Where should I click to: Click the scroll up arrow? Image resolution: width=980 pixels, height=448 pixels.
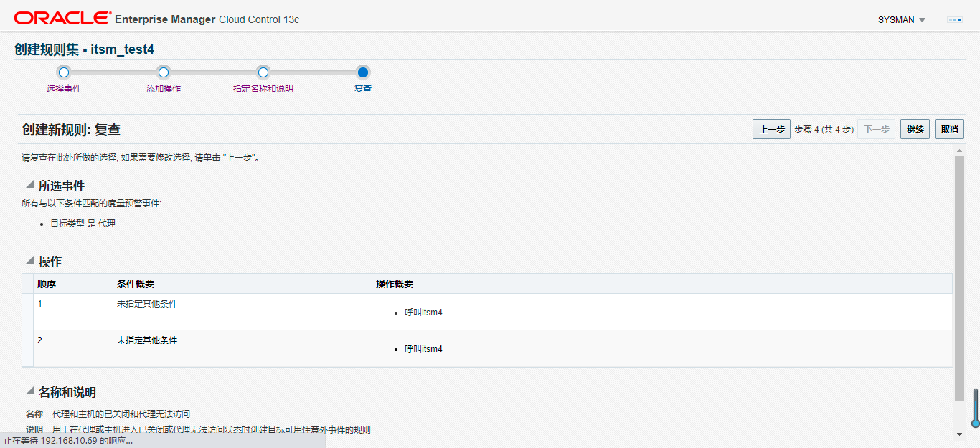pyautogui.click(x=960, y=151)
